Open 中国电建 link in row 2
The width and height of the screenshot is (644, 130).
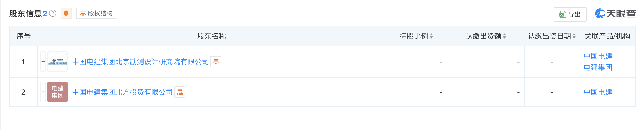pyautogui.click(x=598, y=92)
